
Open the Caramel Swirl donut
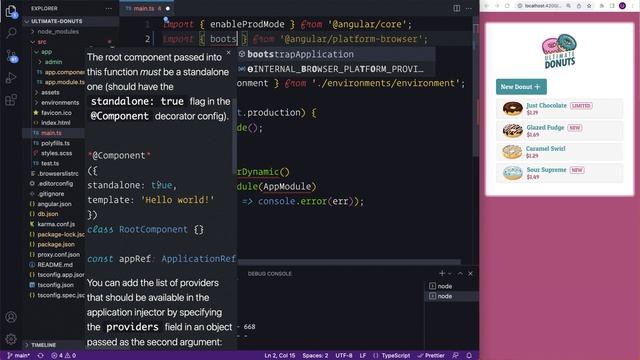point(560,152)
